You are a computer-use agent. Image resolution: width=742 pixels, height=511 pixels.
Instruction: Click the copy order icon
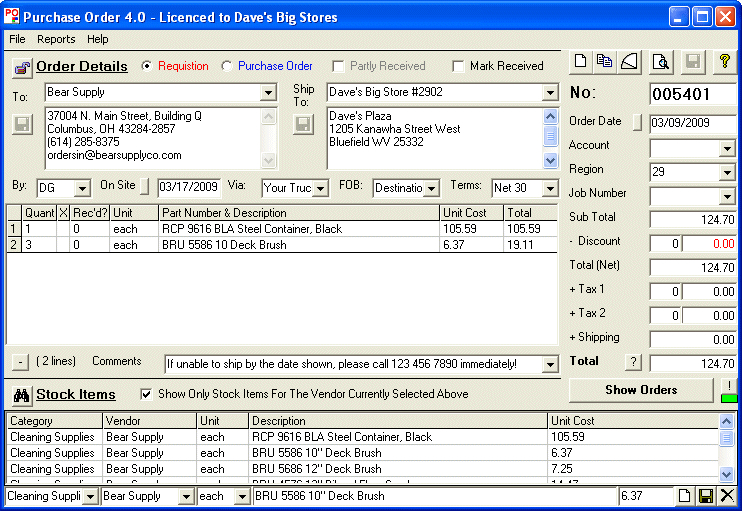click(604, 62)
